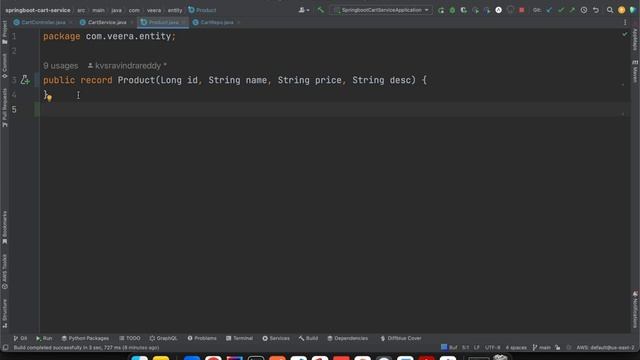
Task: Click the src breadcrumb
Action: pyautogui.click(x=81, y=10)
